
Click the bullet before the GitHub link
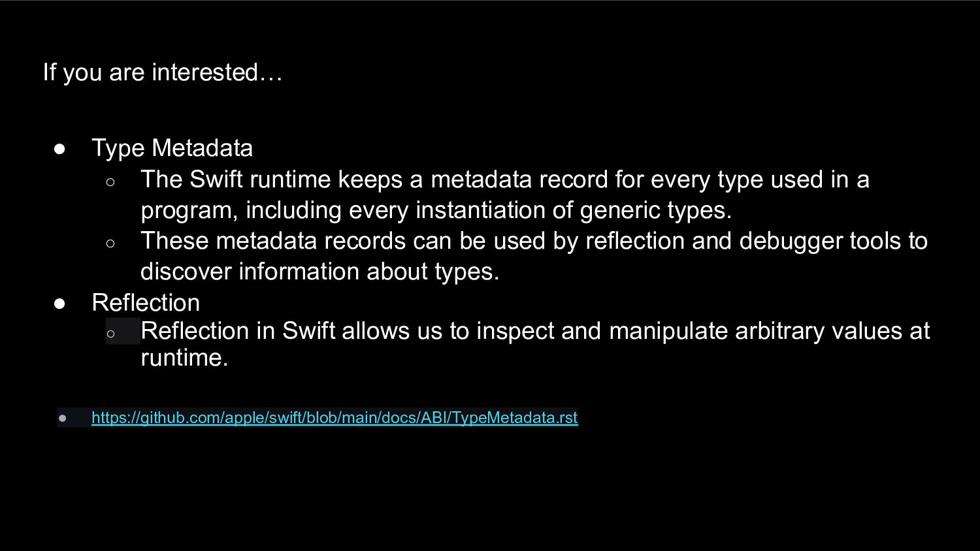[x=62, y=418]
